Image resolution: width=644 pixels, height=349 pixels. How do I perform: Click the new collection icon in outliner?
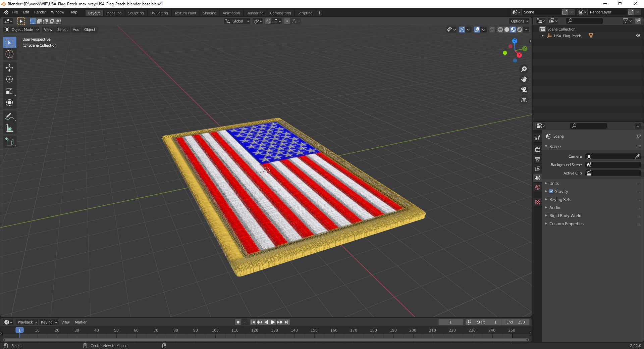click(638, 21)
